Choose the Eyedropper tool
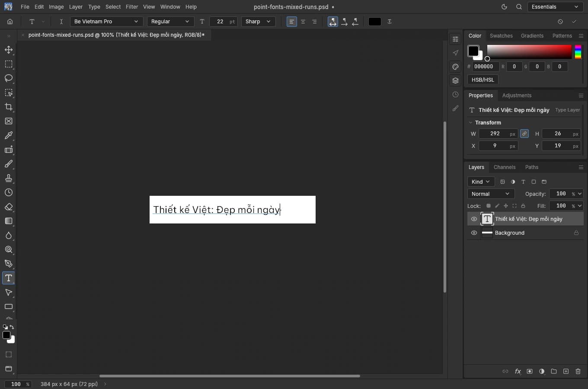This screenshot has width=588, height=389. (x=9, y=135)
